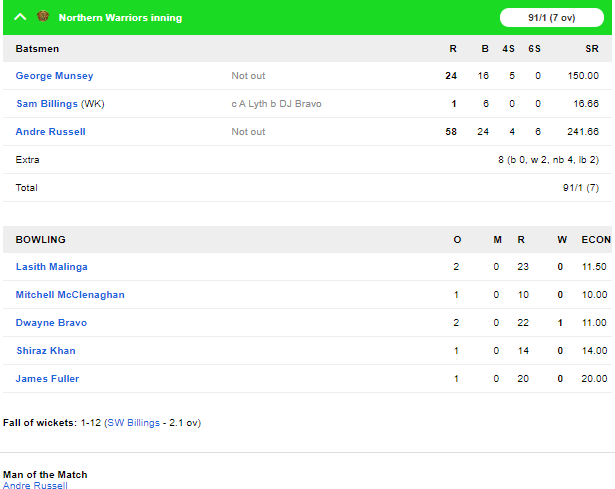The image size is (615, 489).
Task: Open Dwayne Bravo bowler profile
Action: coord(51,323)
